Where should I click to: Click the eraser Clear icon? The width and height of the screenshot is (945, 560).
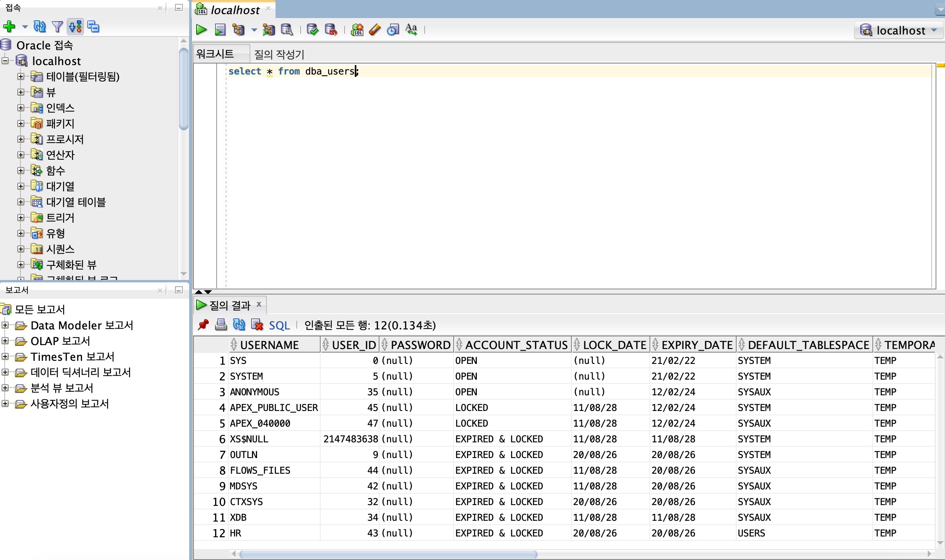pos(375,30)
